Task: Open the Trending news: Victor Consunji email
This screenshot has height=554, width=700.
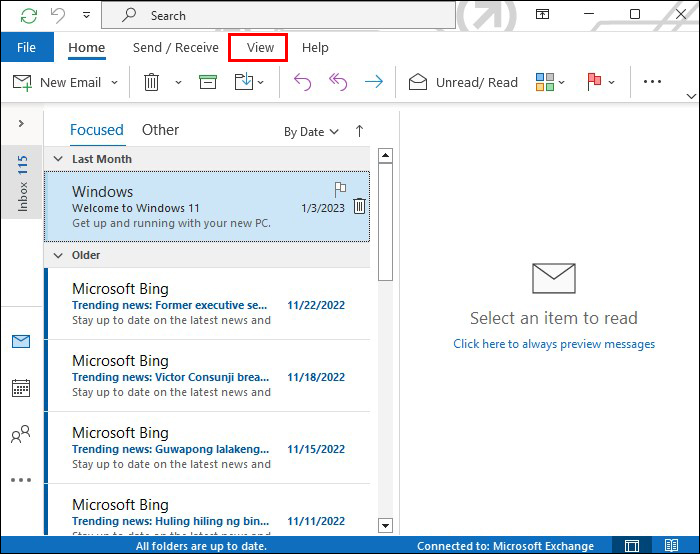Action: click(x=207, y=376)
